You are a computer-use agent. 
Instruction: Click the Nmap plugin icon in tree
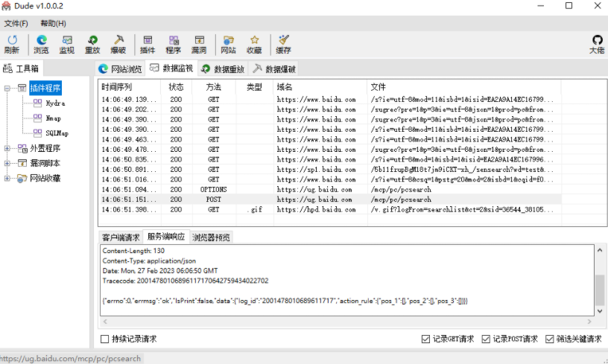[x=37, y=118]
